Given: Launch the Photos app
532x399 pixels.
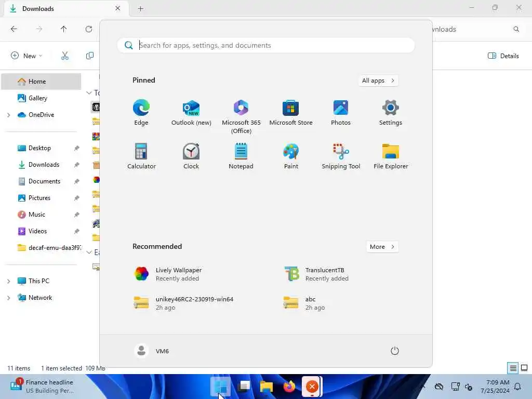Looking at the screenshot, I should point(341,113).
